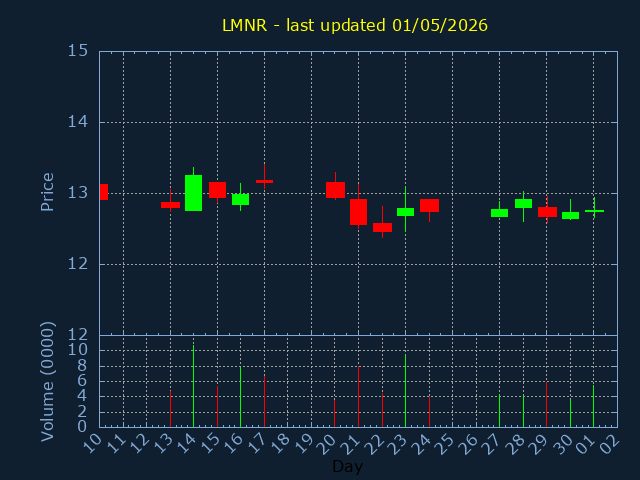The height and width of the screenshot is (480, 640).
Task: Click the red volume bar for day 17
Action: pyautogui.click(x=264, y=401)
